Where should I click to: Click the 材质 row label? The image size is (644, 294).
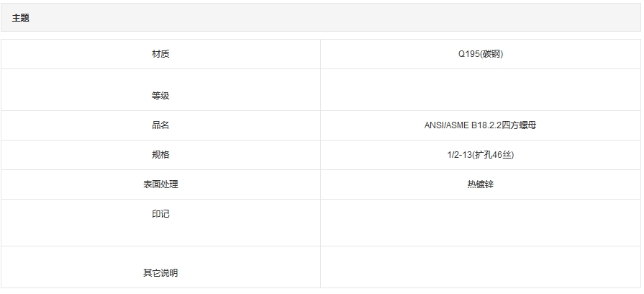[x=160, y=54]
